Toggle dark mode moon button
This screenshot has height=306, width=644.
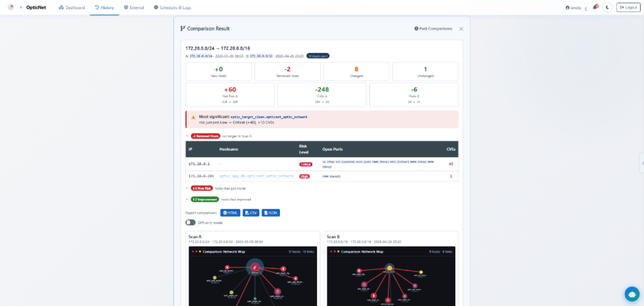pyautogui.click(x=608, y=7)
